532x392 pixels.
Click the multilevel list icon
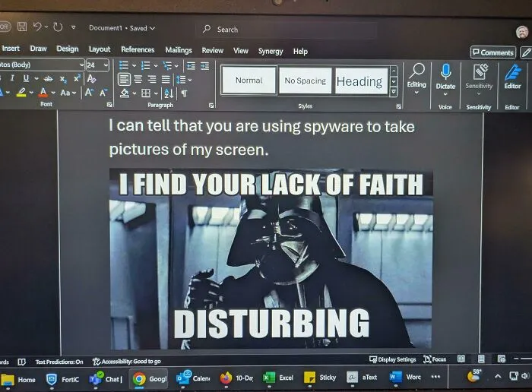[167, 65]
